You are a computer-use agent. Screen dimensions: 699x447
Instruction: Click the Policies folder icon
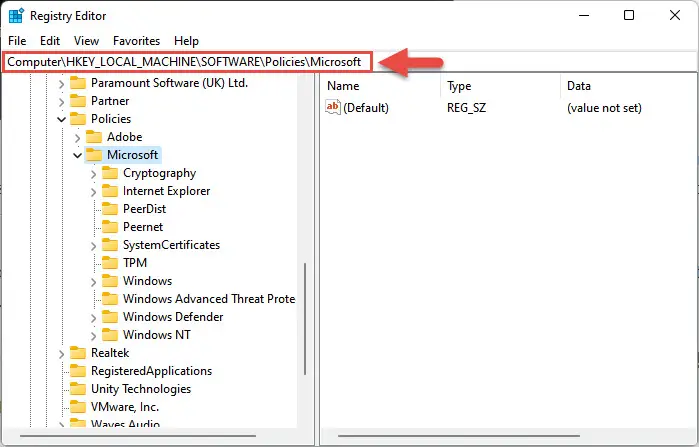point(78,119)
